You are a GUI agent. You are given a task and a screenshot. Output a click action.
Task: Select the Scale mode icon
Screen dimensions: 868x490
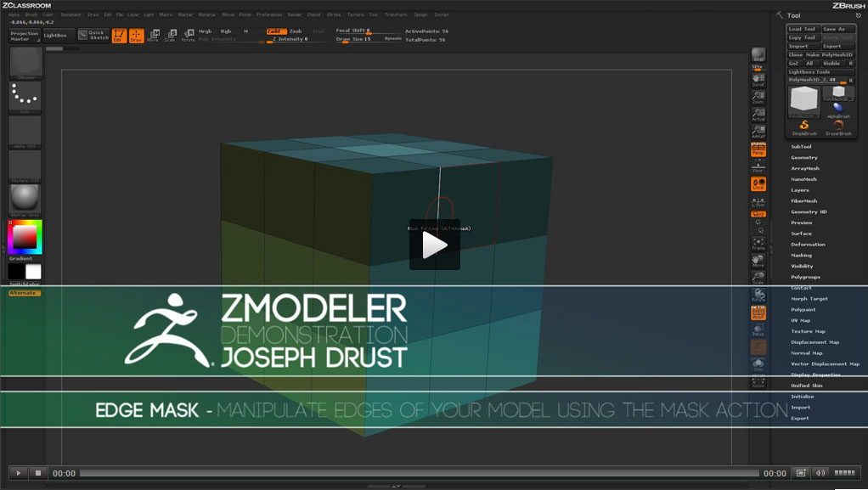click(171, 35)
